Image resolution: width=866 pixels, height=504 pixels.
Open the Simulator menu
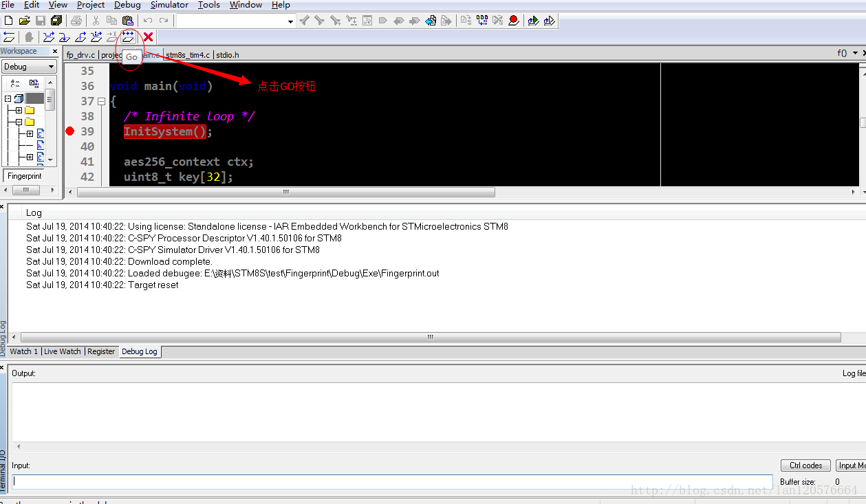[169, 5]
